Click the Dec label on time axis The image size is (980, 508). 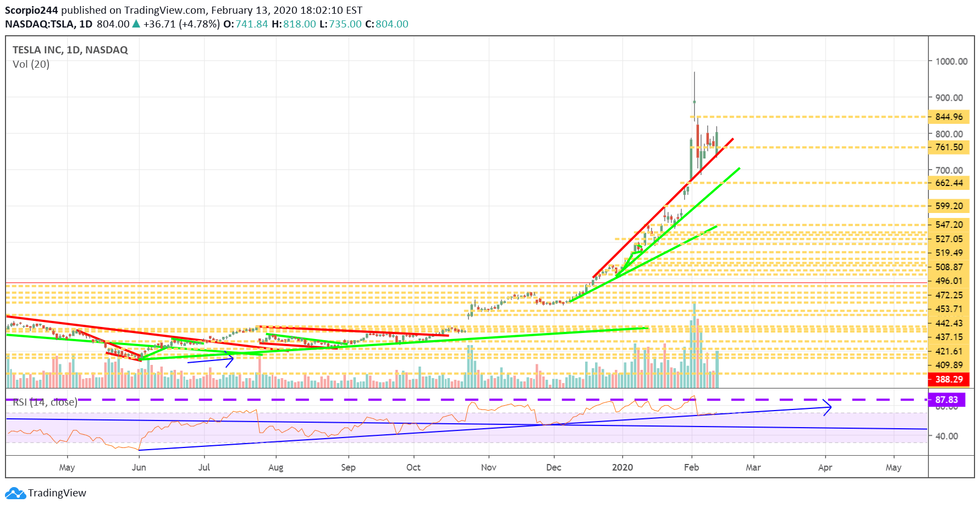click(554, 467)
